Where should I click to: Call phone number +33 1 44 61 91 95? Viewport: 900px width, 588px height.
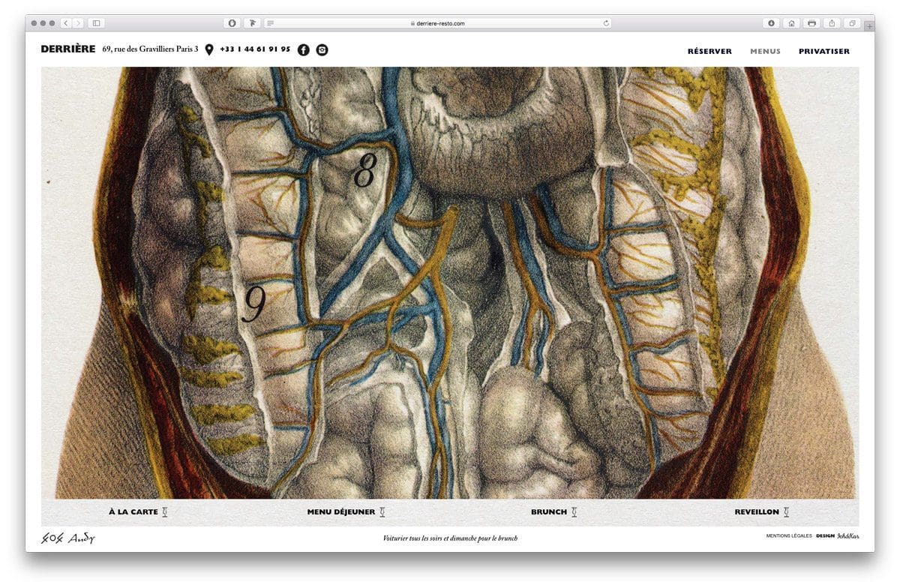pyautogui.click(x=255, y=49)
